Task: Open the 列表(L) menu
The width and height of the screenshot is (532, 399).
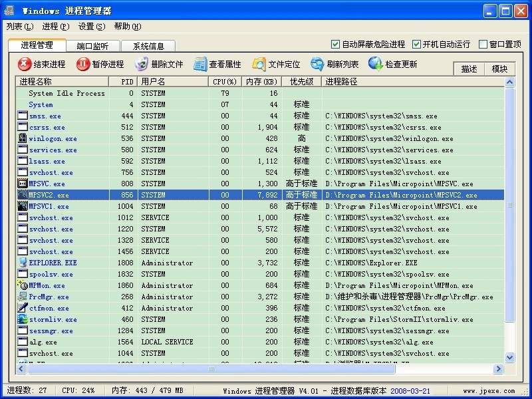Action: 20,27
